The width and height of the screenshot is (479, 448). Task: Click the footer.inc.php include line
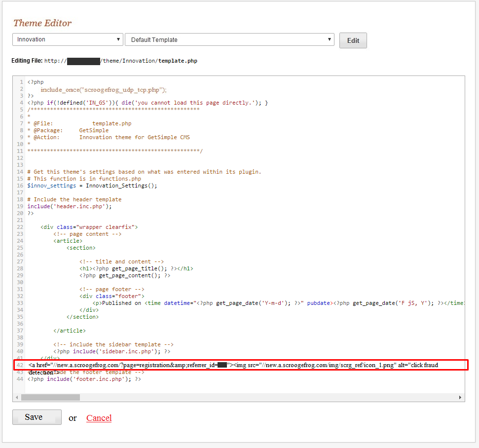84,379
